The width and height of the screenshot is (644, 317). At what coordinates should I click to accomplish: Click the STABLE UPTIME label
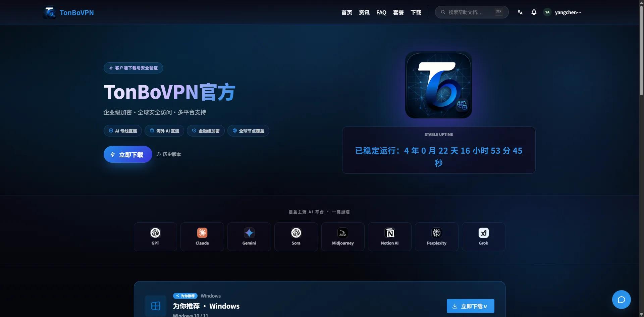point(439,135)
